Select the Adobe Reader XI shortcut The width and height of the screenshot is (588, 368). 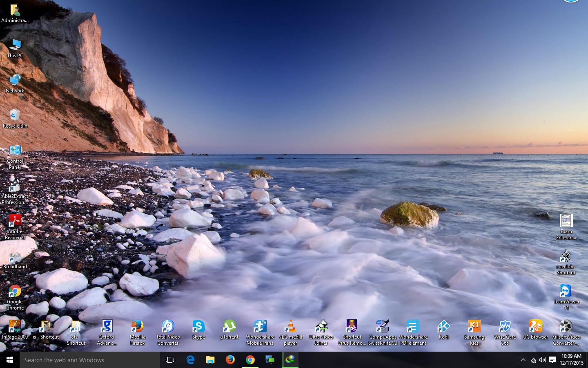(x=15, y=228)
